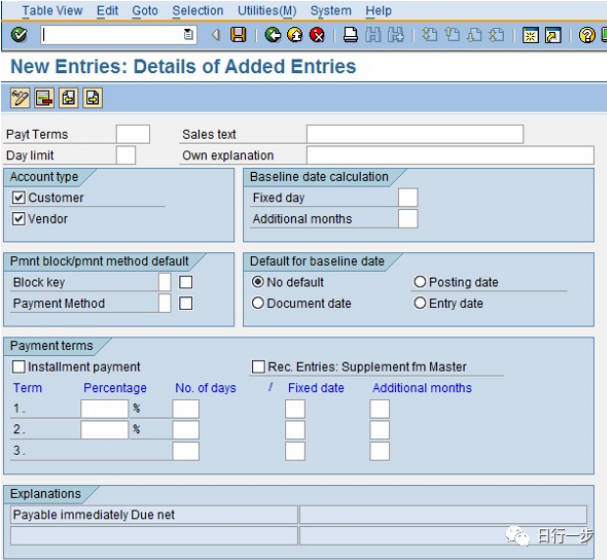Open the Help menu
Screen dimensions: 607x560
(379, 10)
